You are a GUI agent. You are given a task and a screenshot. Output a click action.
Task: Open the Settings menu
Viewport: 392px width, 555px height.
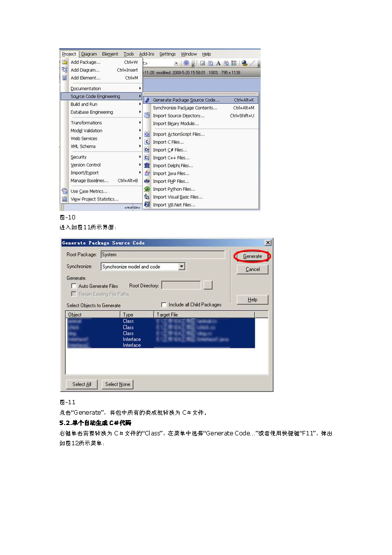click(167, 54)
